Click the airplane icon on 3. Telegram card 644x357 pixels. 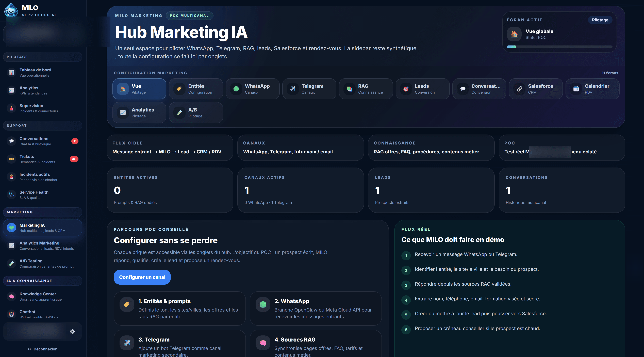(x=127, y=343)
